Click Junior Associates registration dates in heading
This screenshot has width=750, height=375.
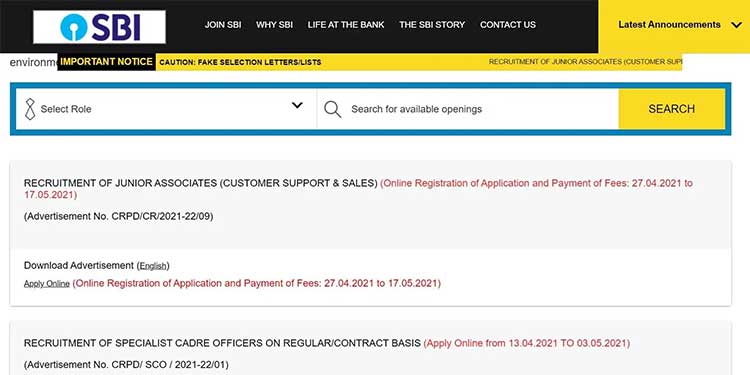point(358,189)
